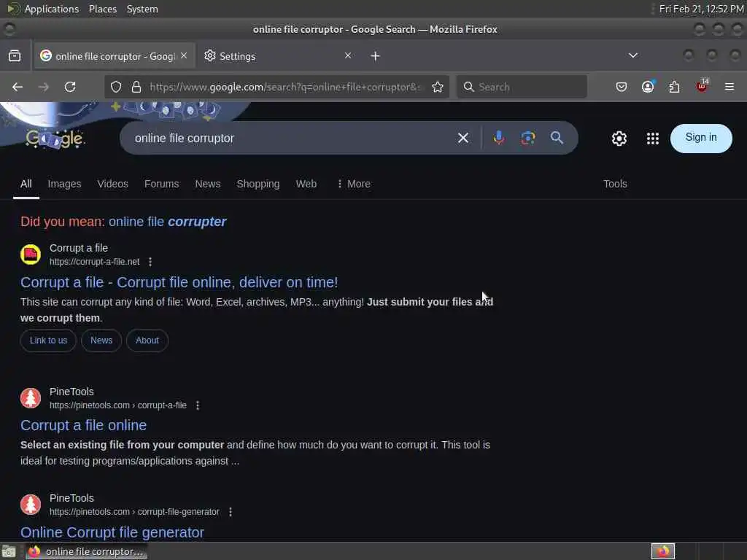Open options menu for corrupt-a-file.net result

[150, 262]
